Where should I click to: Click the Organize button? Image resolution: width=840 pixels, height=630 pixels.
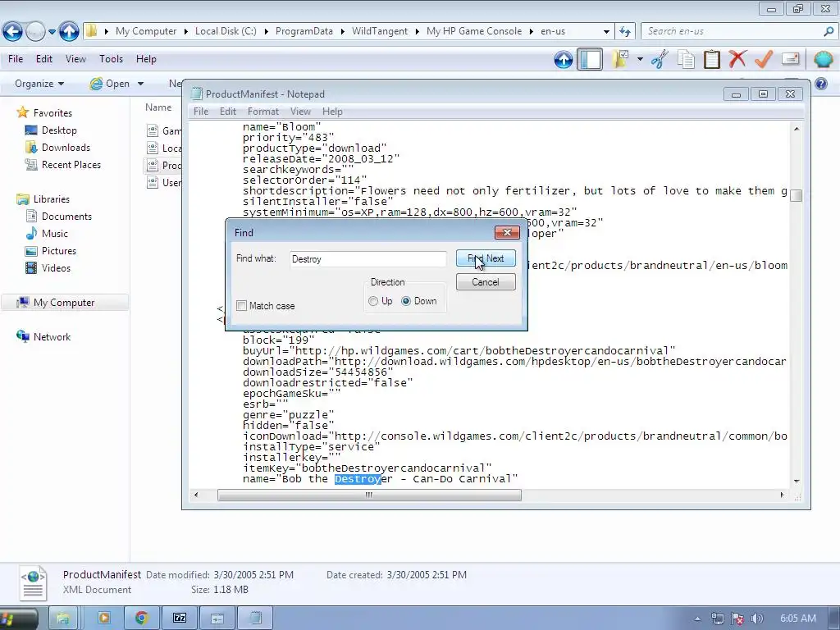(39, 84)
